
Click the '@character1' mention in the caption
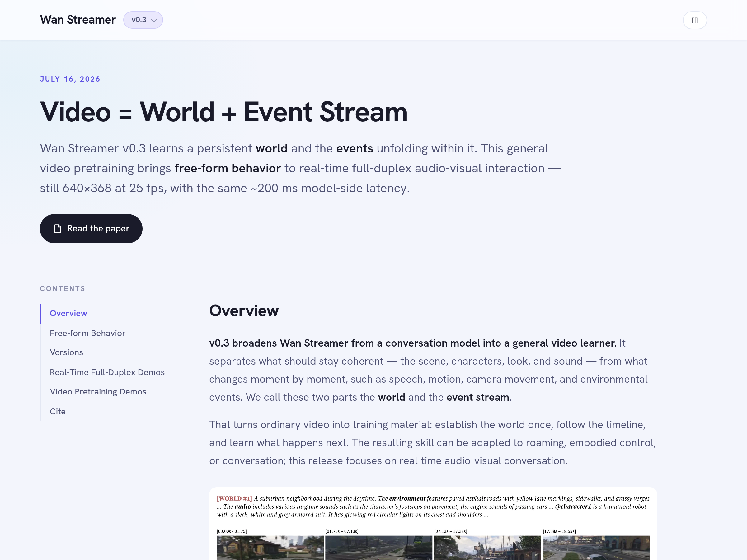573,506
